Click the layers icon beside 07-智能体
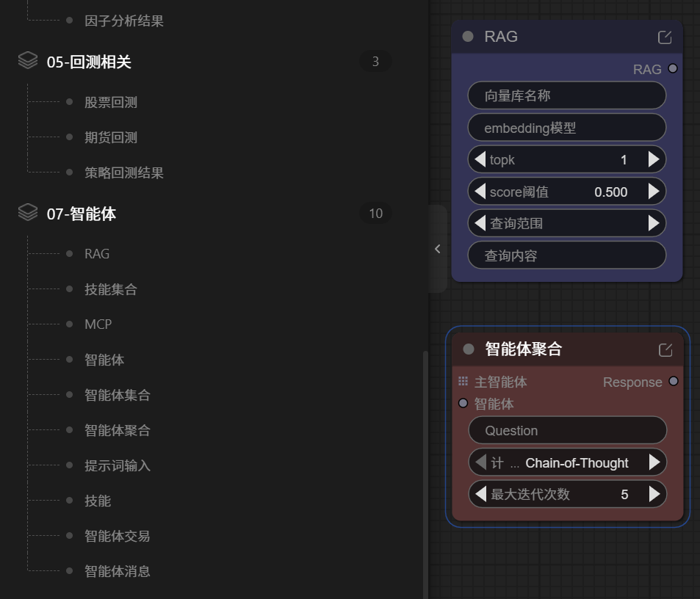Screen dimensions: 700x599 [28, 213]
